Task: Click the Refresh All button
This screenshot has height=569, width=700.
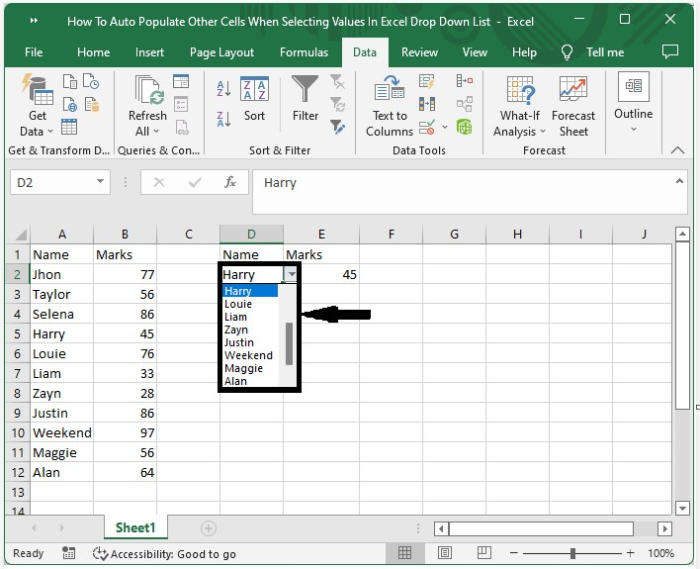Action: pos(147,105)
